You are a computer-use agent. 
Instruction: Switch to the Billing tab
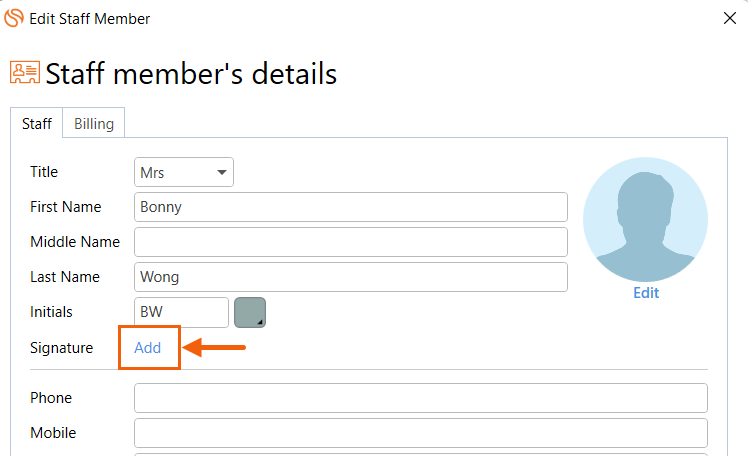(94, 124)
